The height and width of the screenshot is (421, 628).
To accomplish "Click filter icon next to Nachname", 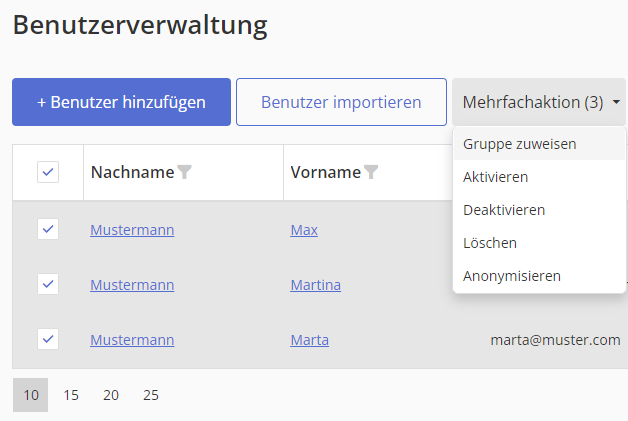I will point(184,172).
